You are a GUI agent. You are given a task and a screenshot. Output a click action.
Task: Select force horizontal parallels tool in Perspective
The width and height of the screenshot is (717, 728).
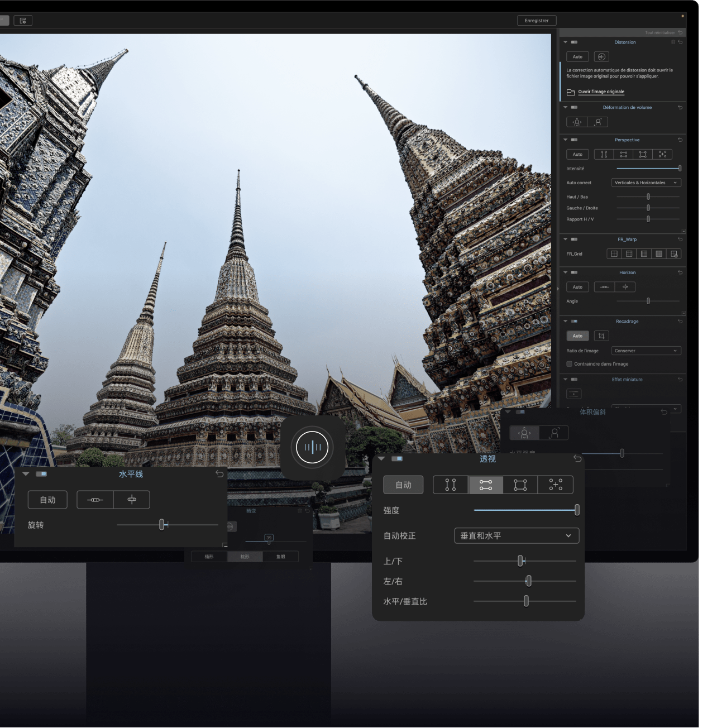coord(623,155)
